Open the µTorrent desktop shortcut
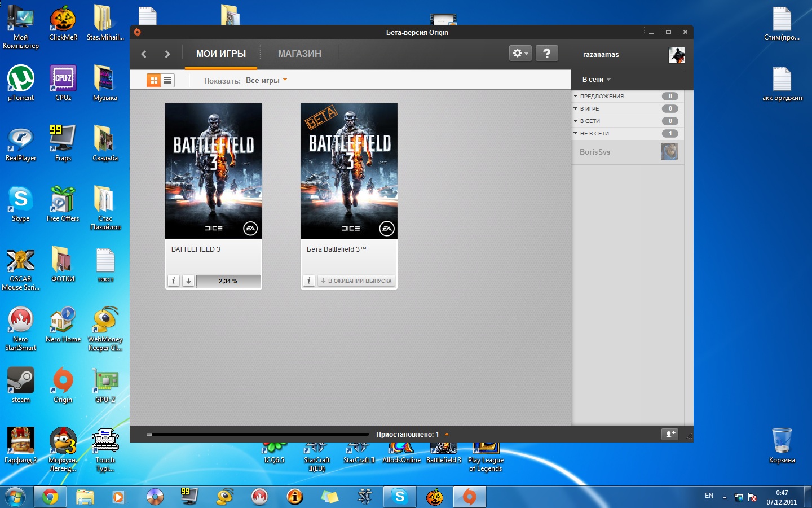 click(21, 83)
